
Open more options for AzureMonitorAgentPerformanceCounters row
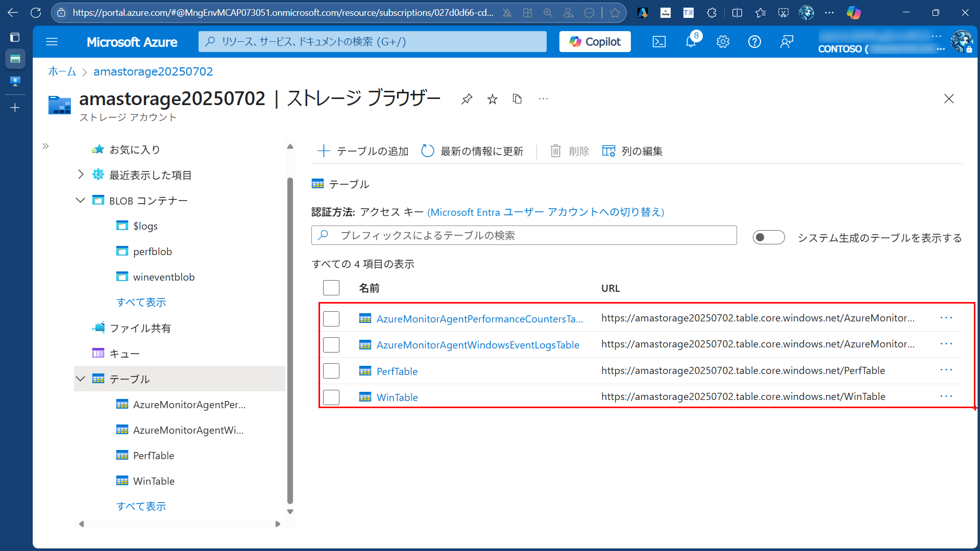tap(946, 318)
